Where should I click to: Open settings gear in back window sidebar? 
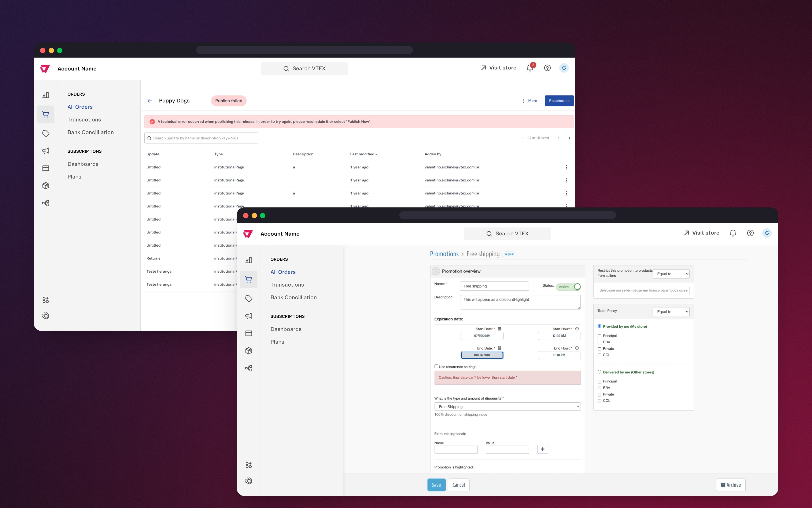coord(46,316)
